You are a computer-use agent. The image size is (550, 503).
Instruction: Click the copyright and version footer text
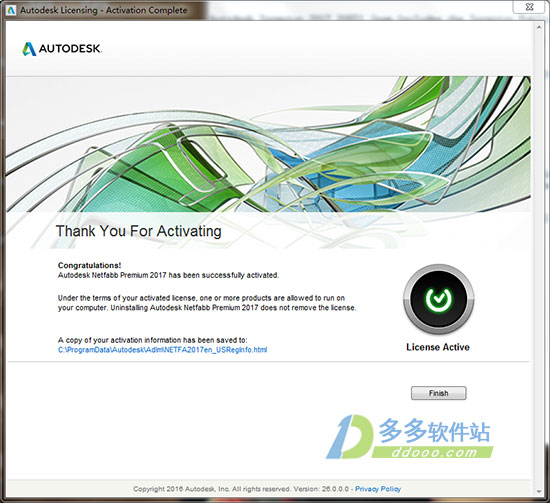[241, 489]
